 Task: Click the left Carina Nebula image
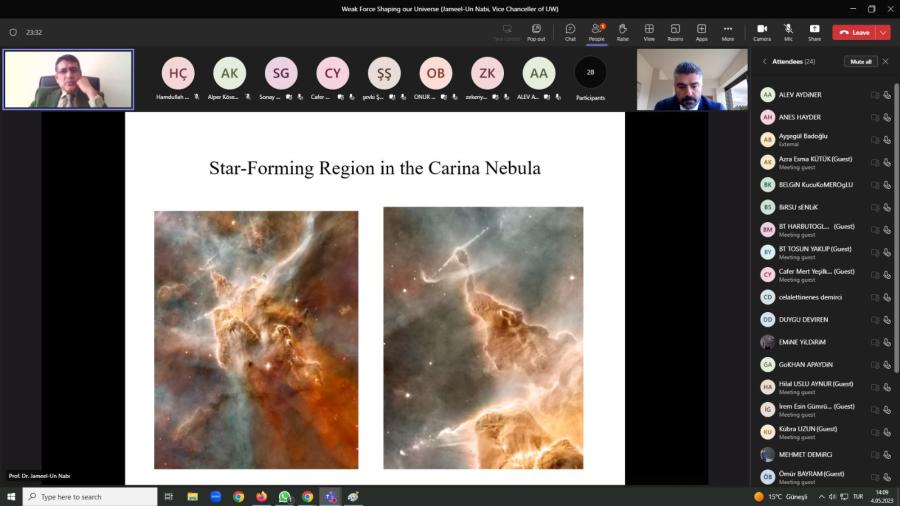(x=256, y=340)
